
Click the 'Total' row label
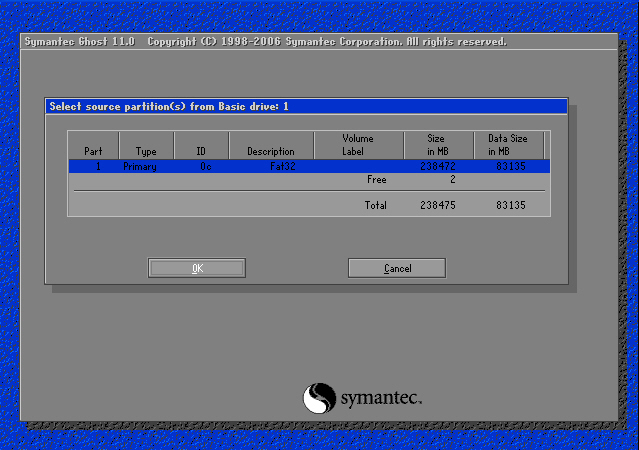[375, 205]
